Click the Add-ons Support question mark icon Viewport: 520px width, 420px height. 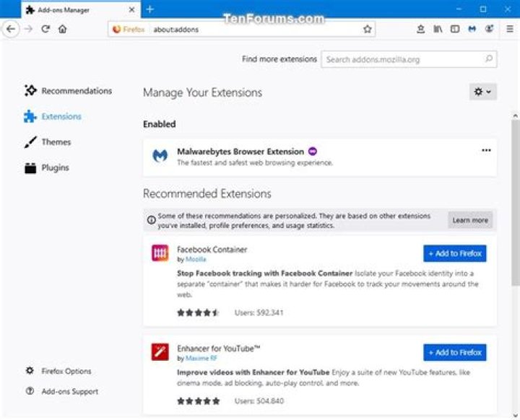[30, 391]
